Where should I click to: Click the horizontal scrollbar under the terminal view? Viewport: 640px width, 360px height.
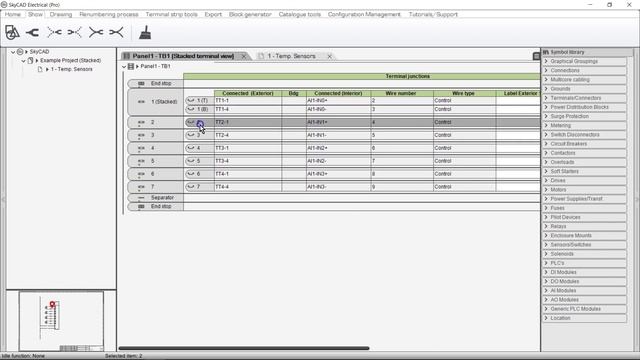tap(244, 348)
